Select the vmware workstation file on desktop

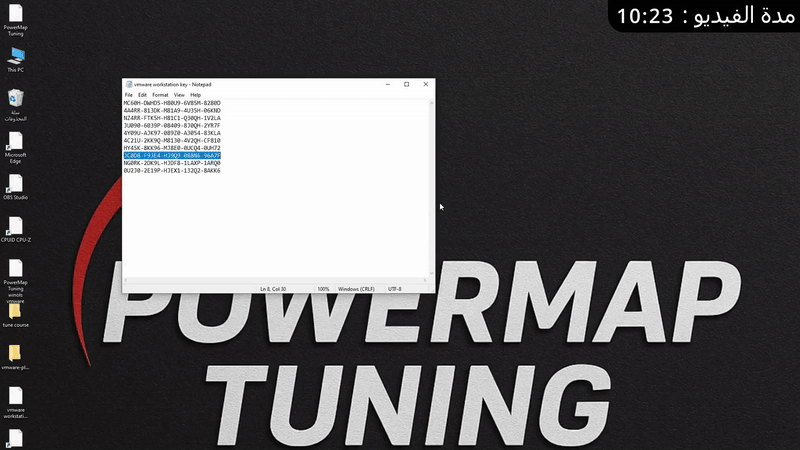pyautogui.click(x=15, y=396)
